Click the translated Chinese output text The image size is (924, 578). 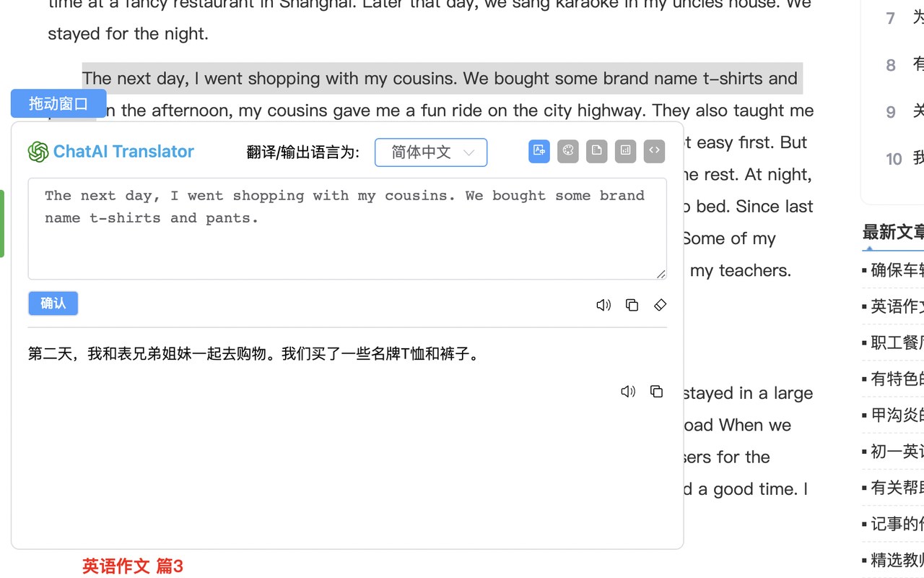[x=254, y=354]
